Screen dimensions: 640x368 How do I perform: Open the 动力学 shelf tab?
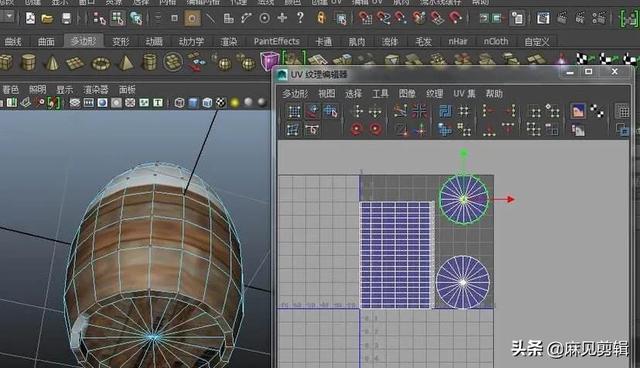pyautogui.click(x=191, y=41)
